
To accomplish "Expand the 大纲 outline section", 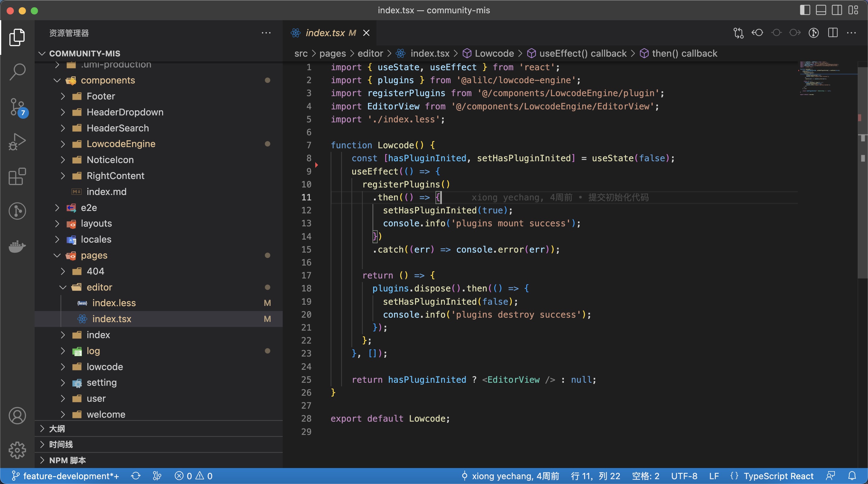I will 158,429.
